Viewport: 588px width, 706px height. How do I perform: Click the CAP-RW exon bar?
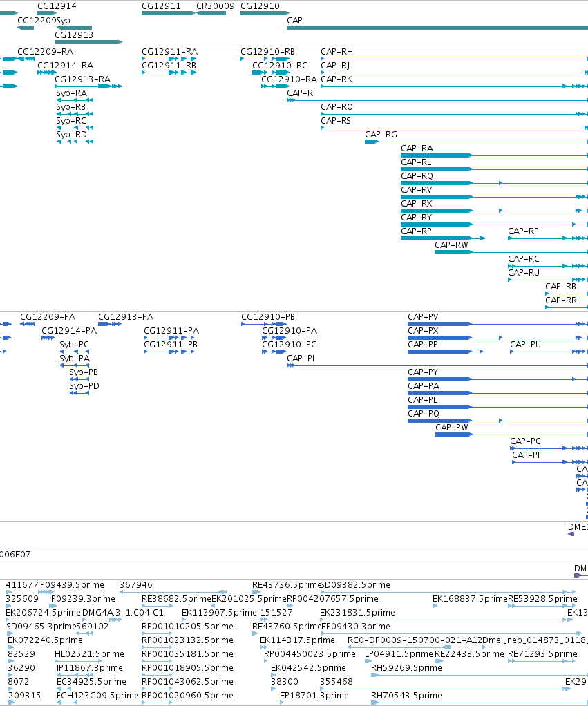453,252
